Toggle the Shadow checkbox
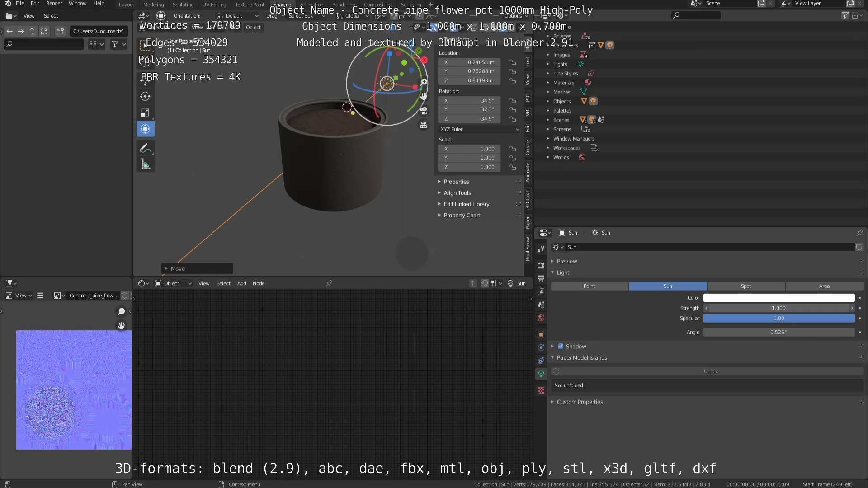868x488 pixels. (561, 347)
